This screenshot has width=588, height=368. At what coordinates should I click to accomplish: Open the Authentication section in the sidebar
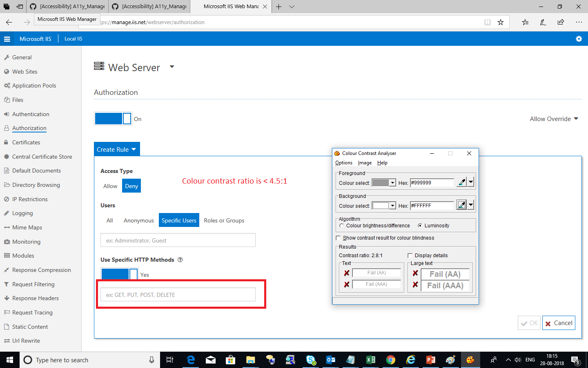pos(30,114)
